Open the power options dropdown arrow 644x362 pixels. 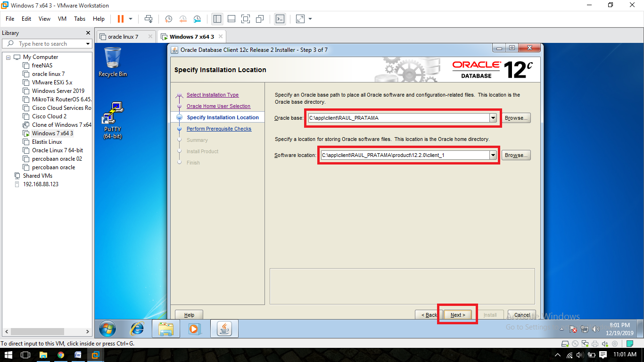coord(131,19)
